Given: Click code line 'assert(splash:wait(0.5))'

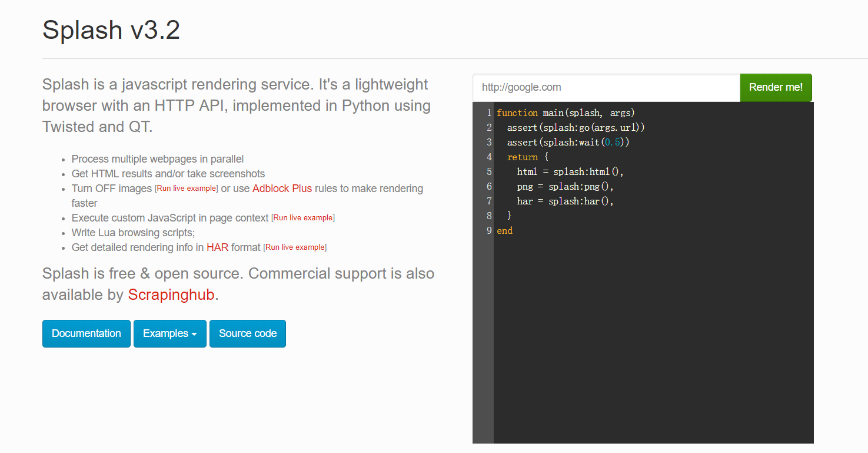Looking at the screenshot, I should click(x=568, y=143).
